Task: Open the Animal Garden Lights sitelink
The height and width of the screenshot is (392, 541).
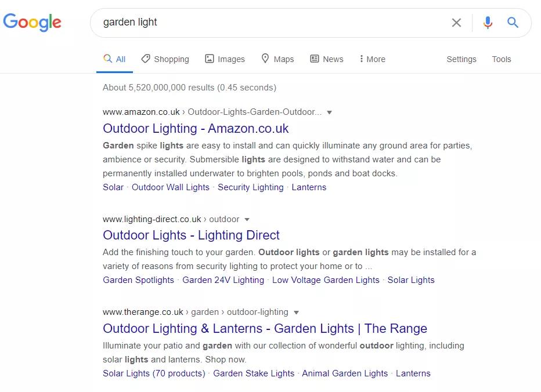Action: [345, 373]
